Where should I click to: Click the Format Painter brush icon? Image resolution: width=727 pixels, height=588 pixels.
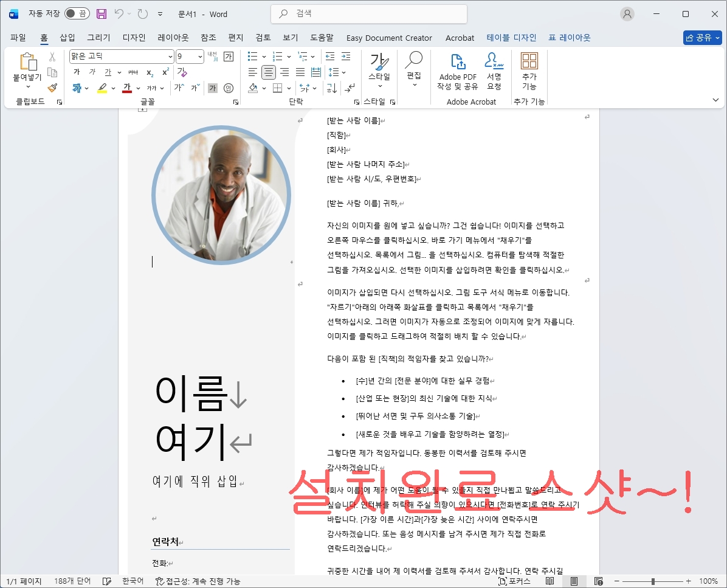pos(52,88)
